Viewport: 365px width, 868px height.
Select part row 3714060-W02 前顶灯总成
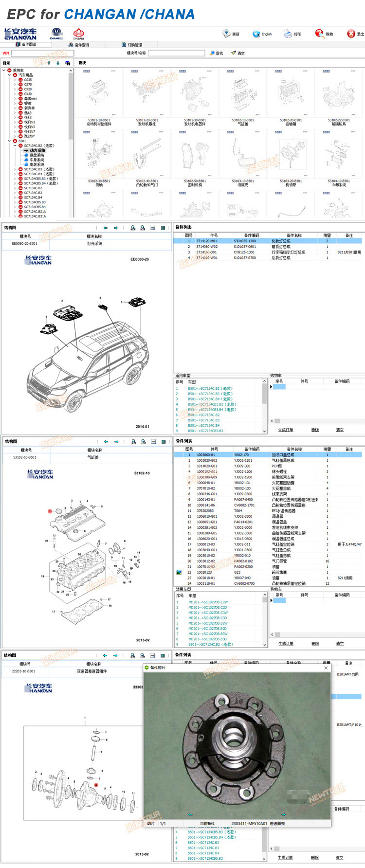(x=268, y=247)
